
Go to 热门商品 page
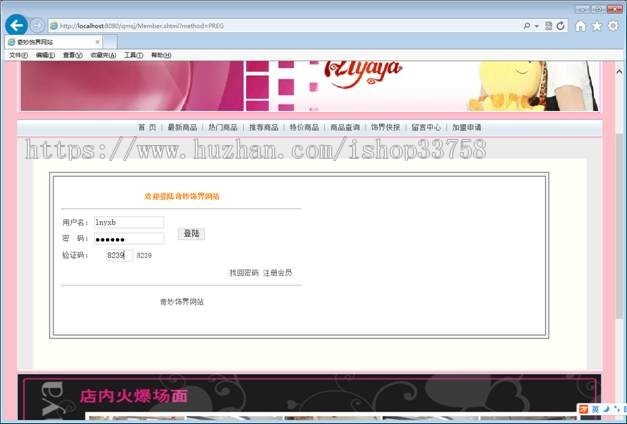(223, 128)
